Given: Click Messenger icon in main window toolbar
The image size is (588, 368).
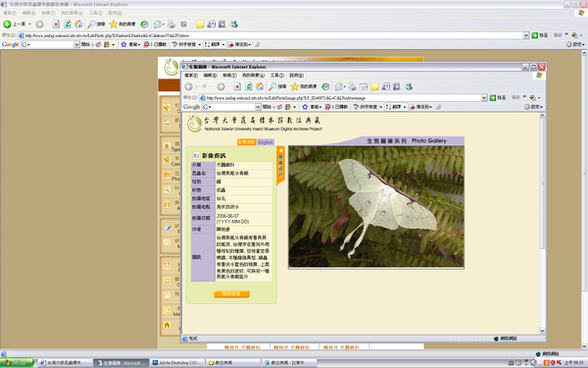Looking at the screenshot, I should [x=234, y=25].
